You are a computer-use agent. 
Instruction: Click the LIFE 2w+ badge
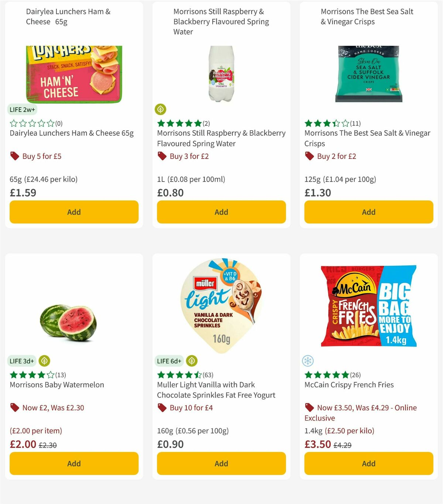(23, 109)
